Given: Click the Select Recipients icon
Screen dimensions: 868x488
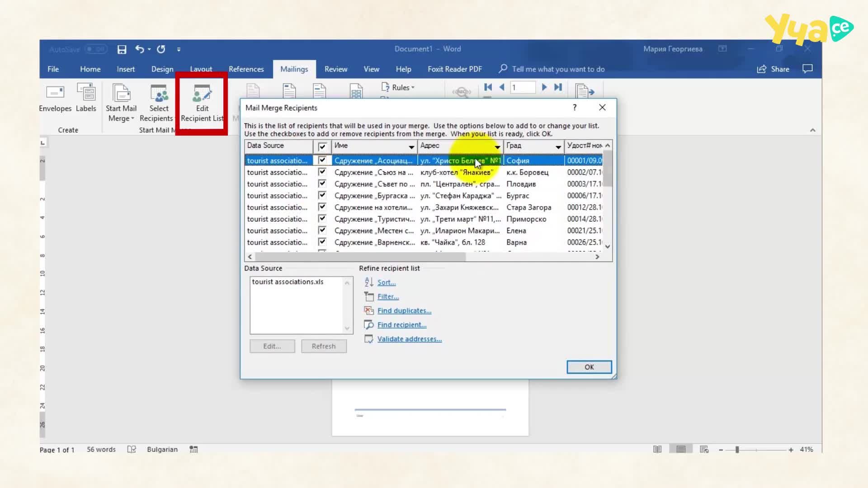Looking at the screenshot, I should tap(159, 93).
